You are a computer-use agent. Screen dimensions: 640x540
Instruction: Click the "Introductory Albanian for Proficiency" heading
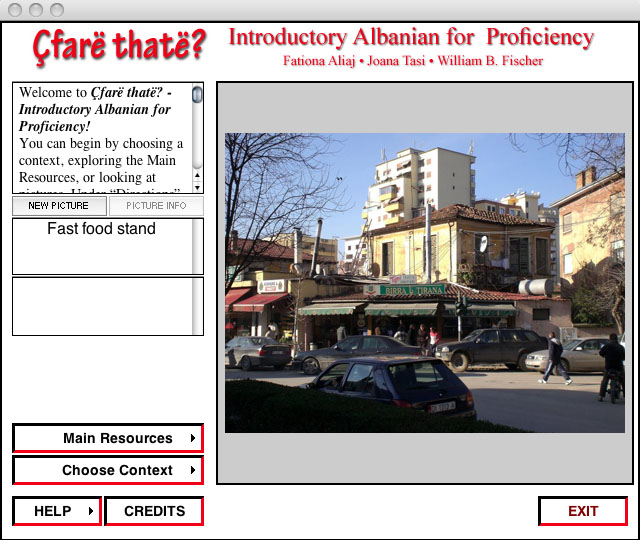click(411, 38)
